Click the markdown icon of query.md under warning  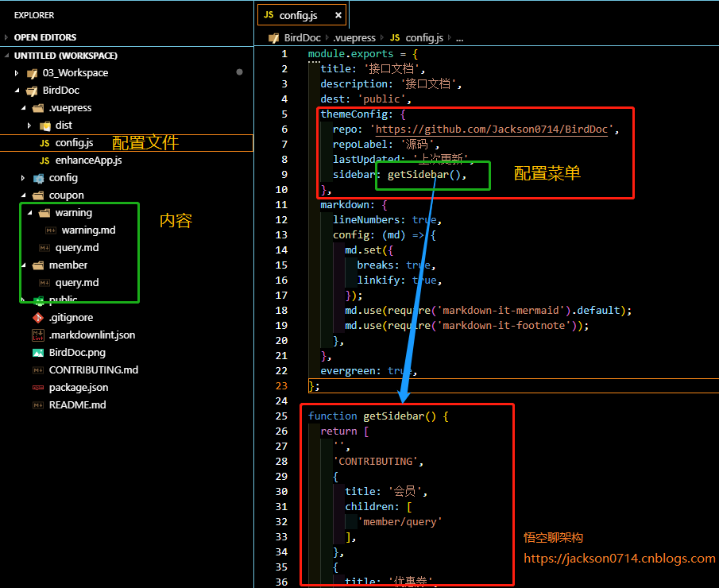(44, 248)
